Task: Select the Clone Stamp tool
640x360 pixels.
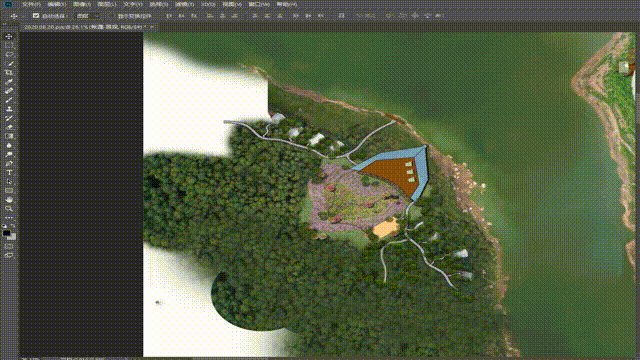Action: (9, 109)
